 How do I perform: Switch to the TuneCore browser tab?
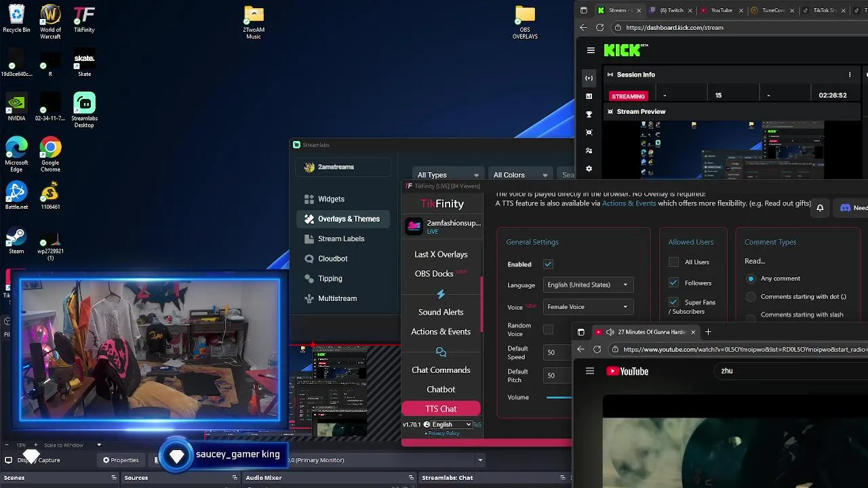tap(771, 10)
